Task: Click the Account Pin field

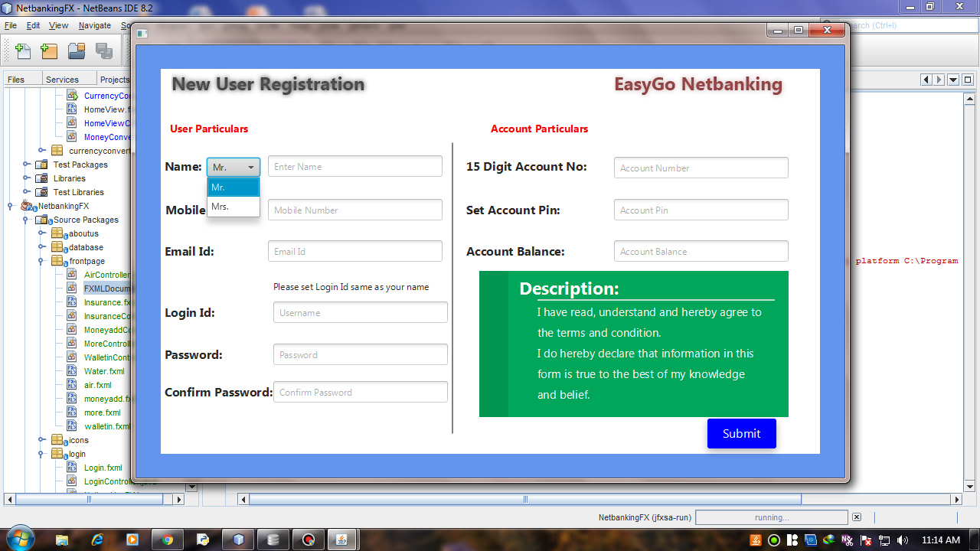Action: click(701, 210)
